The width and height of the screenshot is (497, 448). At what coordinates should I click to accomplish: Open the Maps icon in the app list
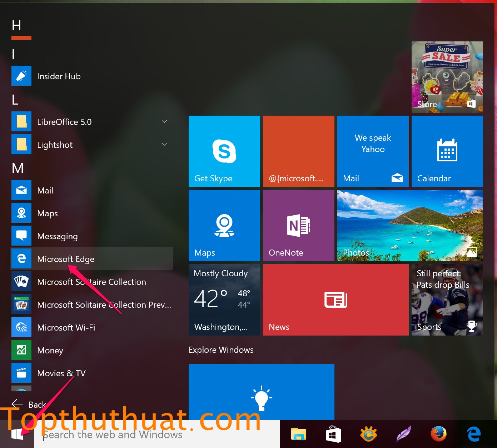21,213
